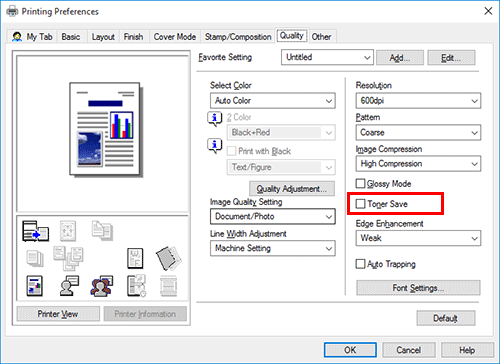
Task: Click the Font Settings button
Action: [418, 288]
